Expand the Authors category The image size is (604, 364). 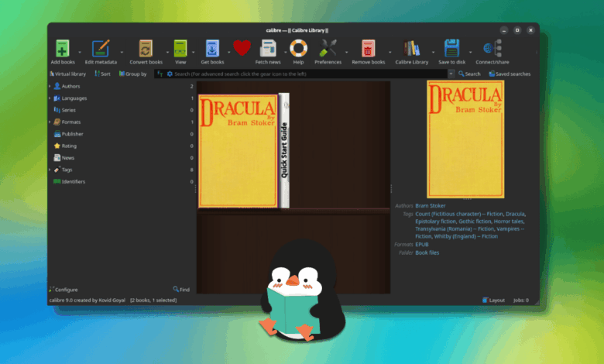pyautogui.click(x=50, y=86)
